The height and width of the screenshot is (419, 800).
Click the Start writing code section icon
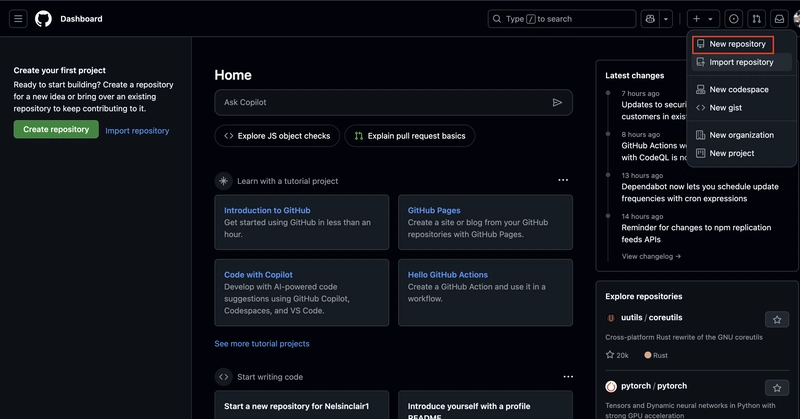[x=223, y=377]
